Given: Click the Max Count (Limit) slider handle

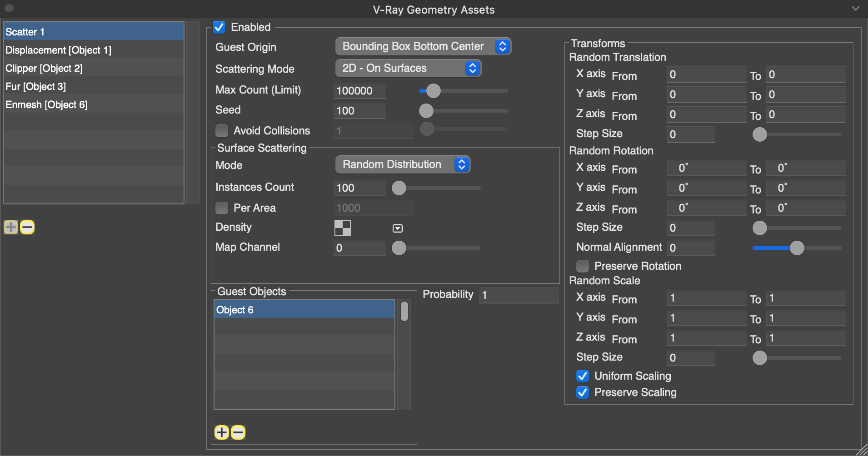Looking at the screenshot, I should coord(434,91).
